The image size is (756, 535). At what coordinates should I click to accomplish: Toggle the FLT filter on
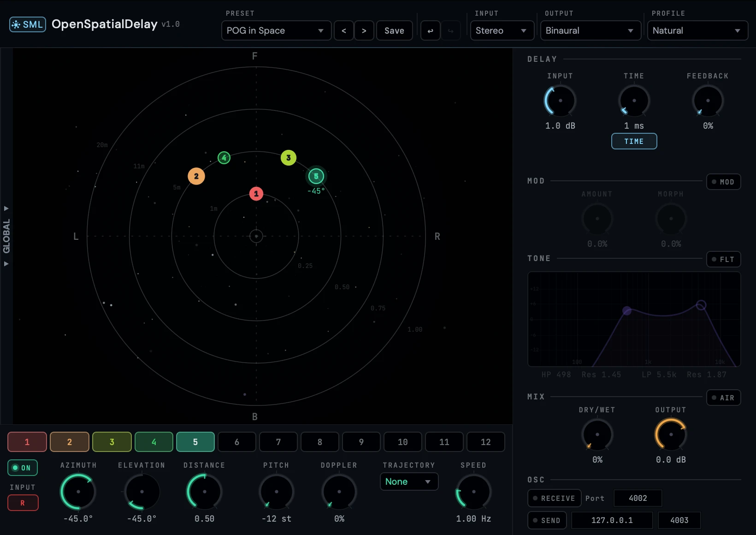[x=724, y=259]
